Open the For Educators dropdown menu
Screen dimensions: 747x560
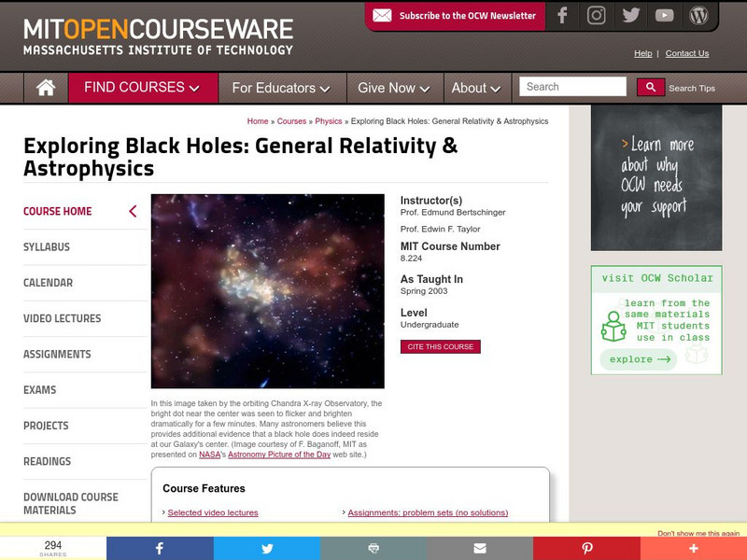pos(280,88)
